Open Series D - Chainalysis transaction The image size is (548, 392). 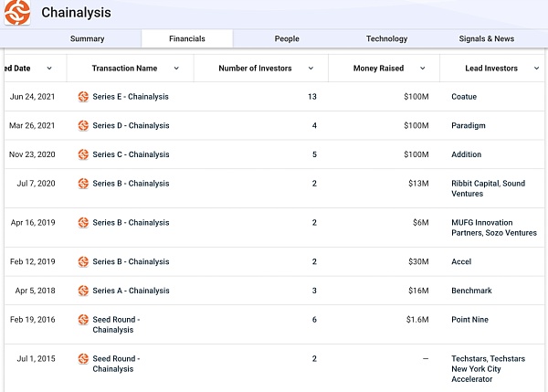pyautogui.click(x=131, y=125)
